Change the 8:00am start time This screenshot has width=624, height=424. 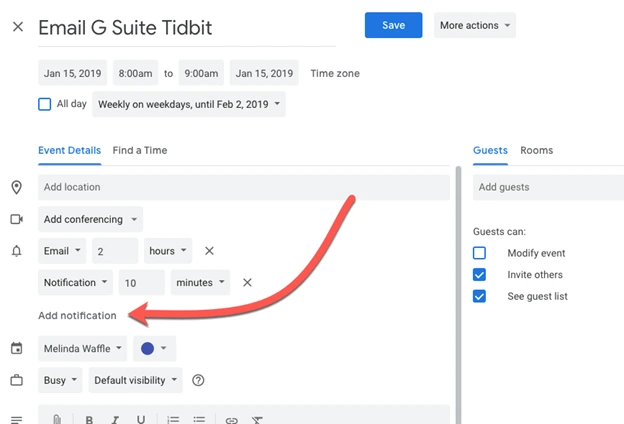click(135, 73)
